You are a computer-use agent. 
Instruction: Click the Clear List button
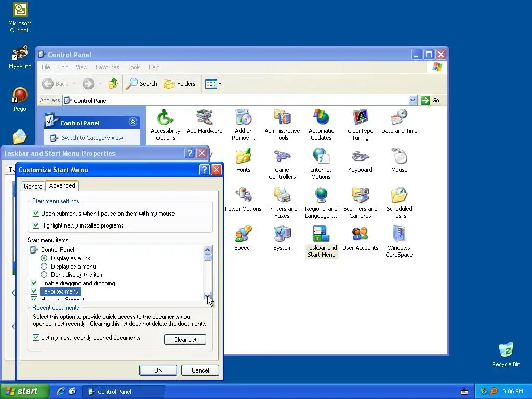(x=185, y=340)
